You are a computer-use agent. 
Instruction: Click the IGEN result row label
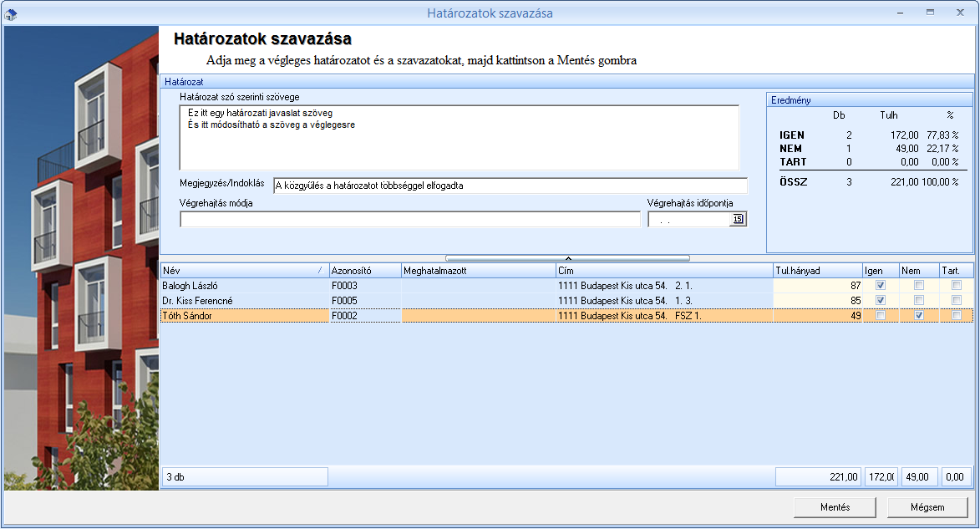tap(792, 135)
